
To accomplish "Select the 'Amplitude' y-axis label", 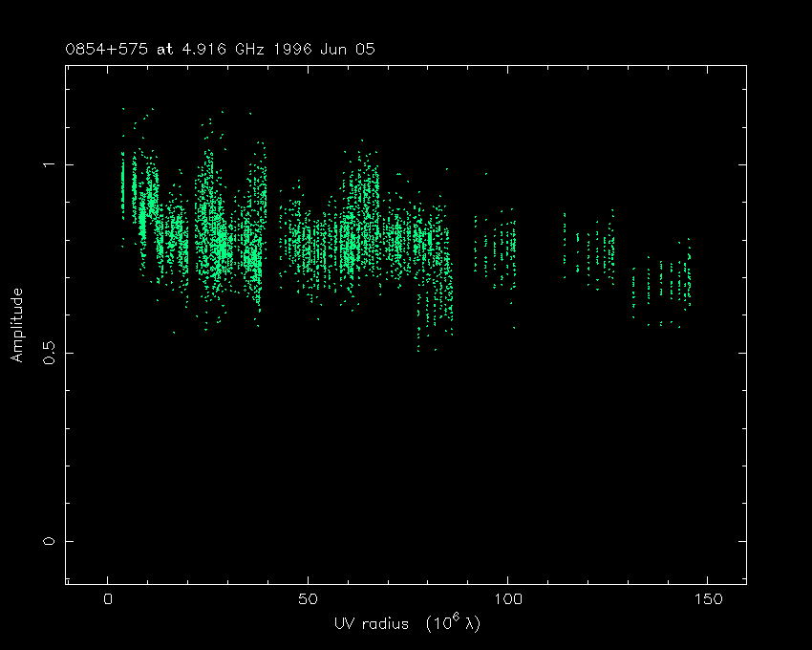I will [x=16, y=325].
